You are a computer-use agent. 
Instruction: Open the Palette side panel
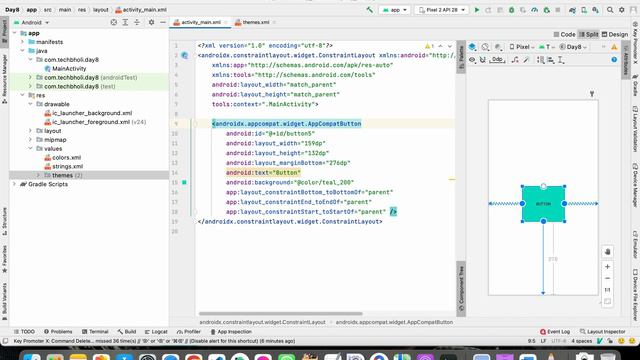pos(461,58)
